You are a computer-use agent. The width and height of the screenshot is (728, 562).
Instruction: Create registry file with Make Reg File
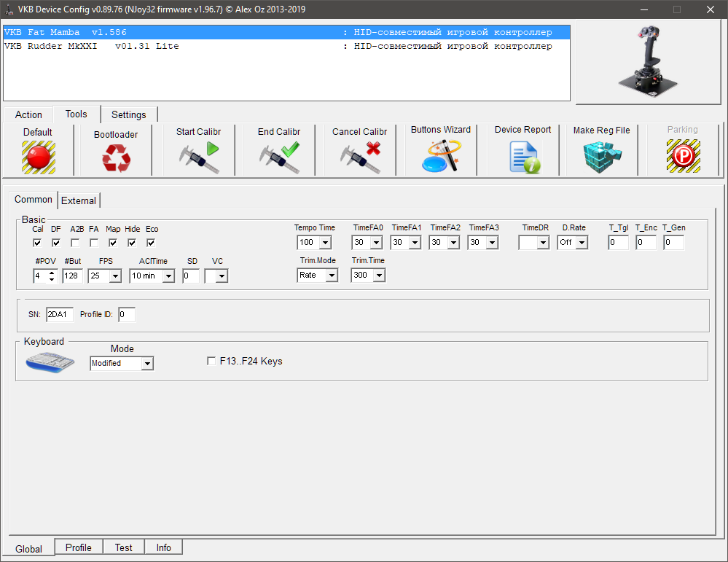(x=601, y=157)
